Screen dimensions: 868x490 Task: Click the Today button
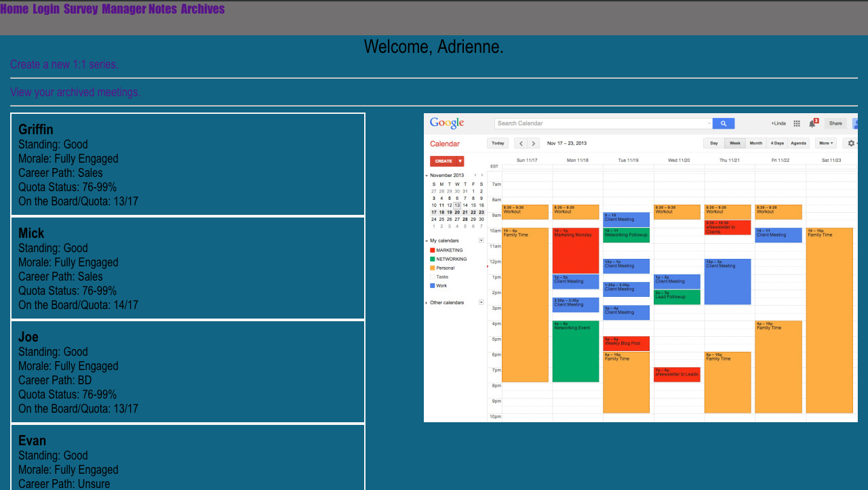click(498, 143)
